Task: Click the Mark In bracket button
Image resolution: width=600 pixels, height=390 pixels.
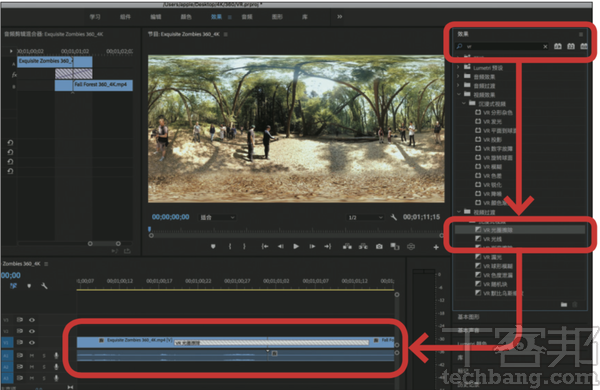Action: [x=230, y=246]
